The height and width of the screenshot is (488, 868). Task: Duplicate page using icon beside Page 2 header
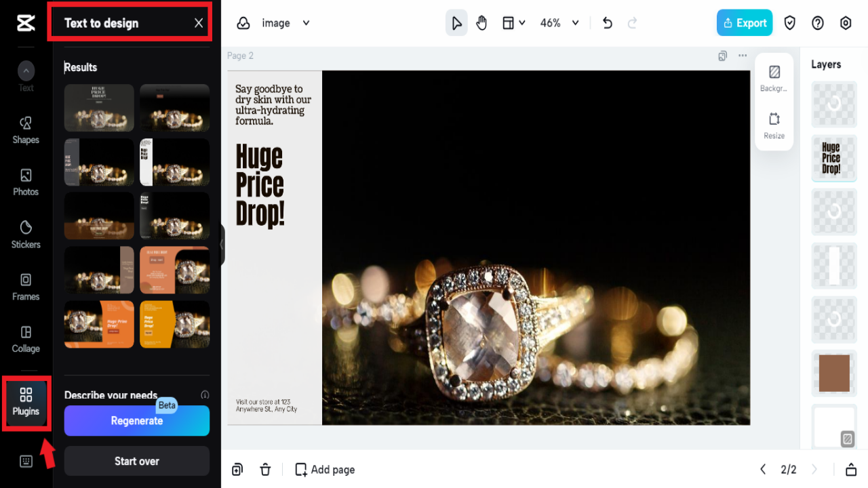[723, 56]
